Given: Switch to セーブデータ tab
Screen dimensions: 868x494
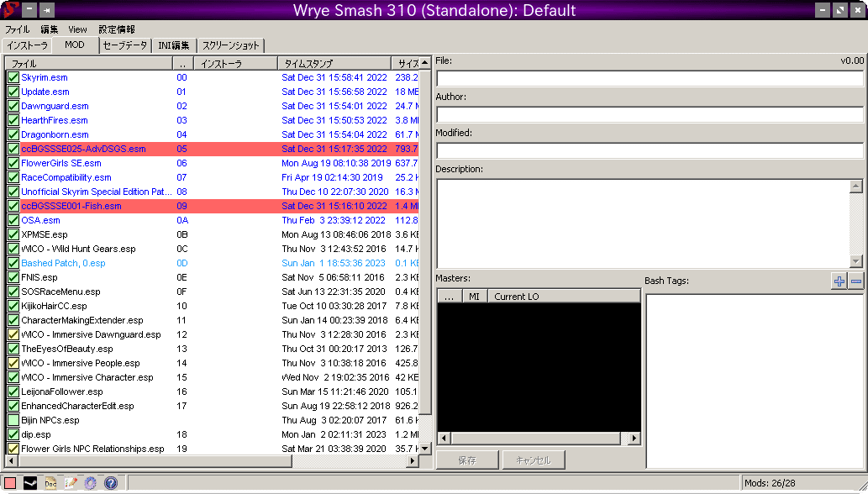Looking at the screenshot, I should point(125,46).
